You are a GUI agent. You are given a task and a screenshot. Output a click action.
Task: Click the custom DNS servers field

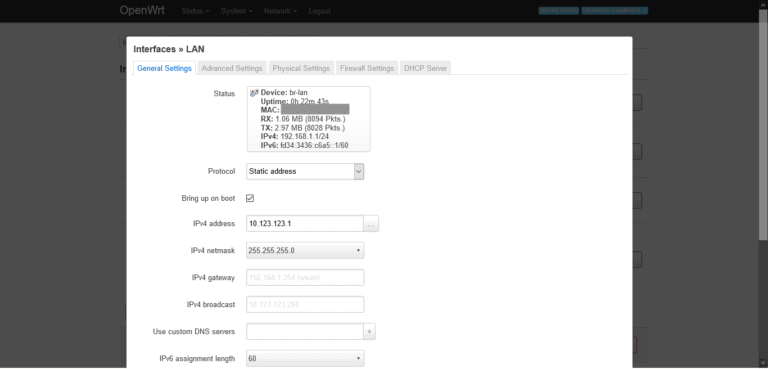(305, 332)
